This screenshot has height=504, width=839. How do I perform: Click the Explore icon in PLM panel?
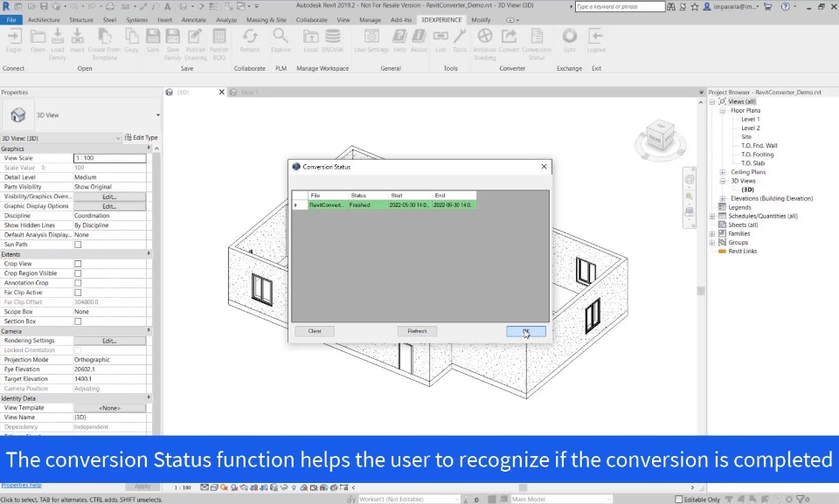[281, 41]
